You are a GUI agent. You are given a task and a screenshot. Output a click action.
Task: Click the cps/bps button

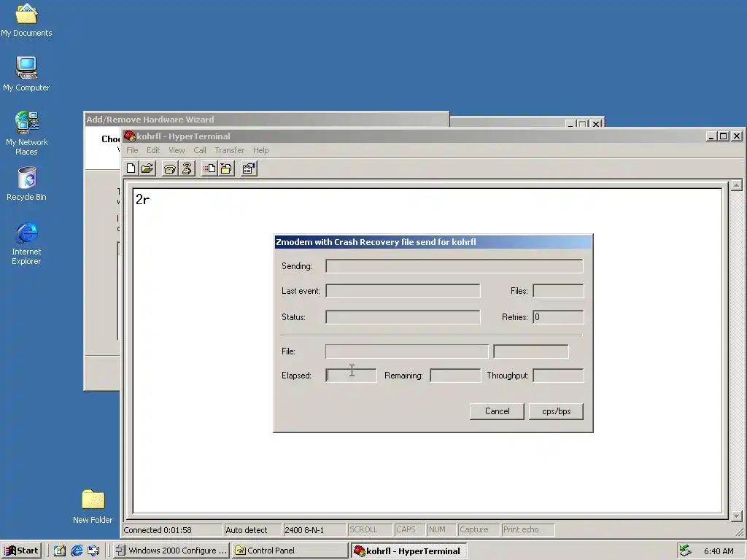(x=556, y=411)
